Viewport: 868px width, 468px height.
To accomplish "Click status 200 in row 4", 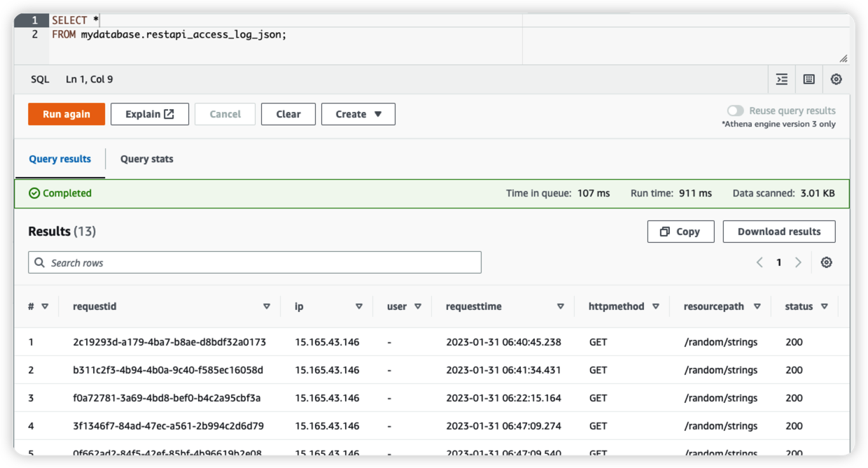I will click(x=794, y=426).
